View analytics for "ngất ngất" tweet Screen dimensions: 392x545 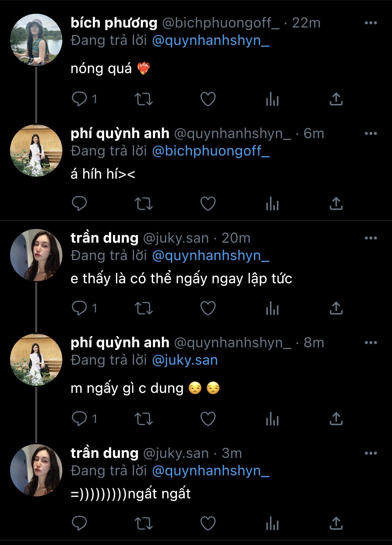(x=272, y=524)
